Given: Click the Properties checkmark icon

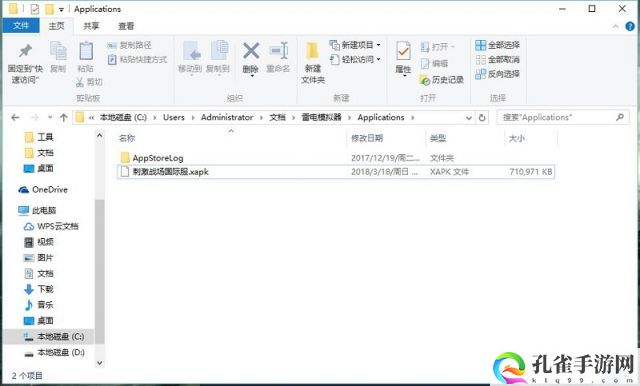Looking at the screenshot, I should 403,52.
